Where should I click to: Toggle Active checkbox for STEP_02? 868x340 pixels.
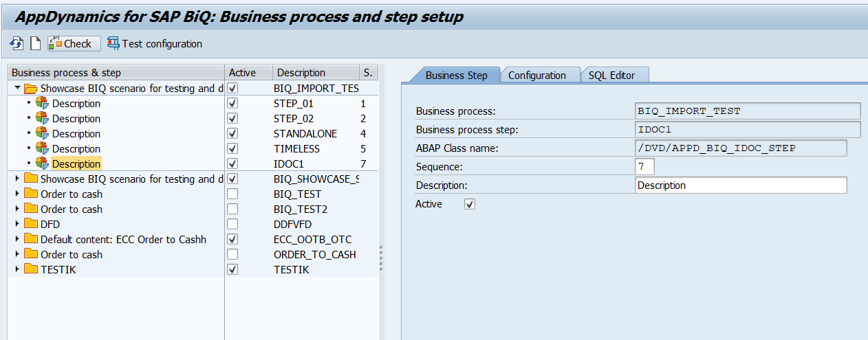point(232,119)
